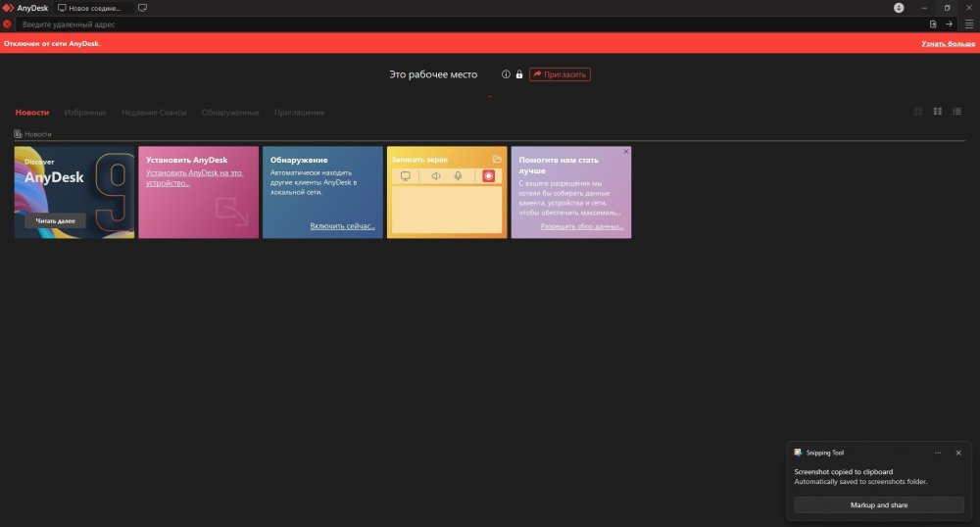Click the Новости section label above the cards
This screenshot has width=980, height=527.
37,134
